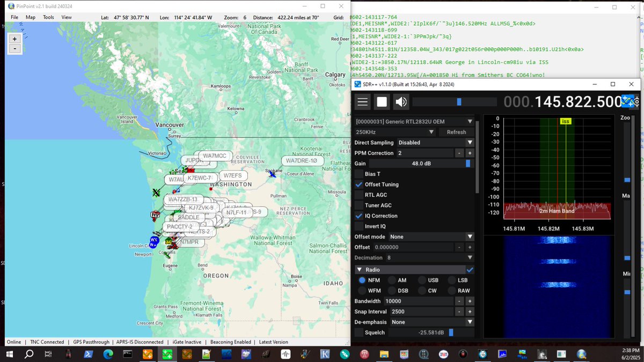
Task: Open the teal satellite taskbar icon
Action: point(345,354)
